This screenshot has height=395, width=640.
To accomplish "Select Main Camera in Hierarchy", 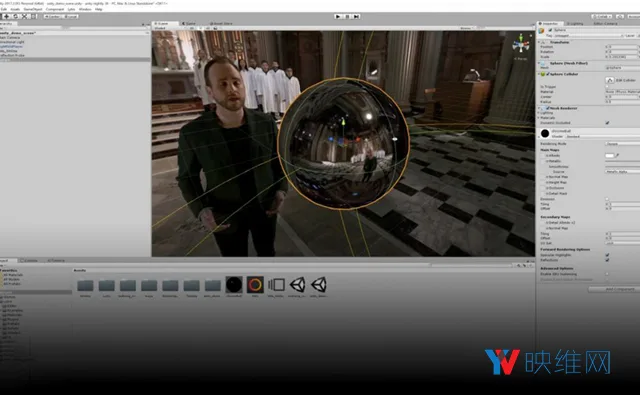I will pos(10,38).
